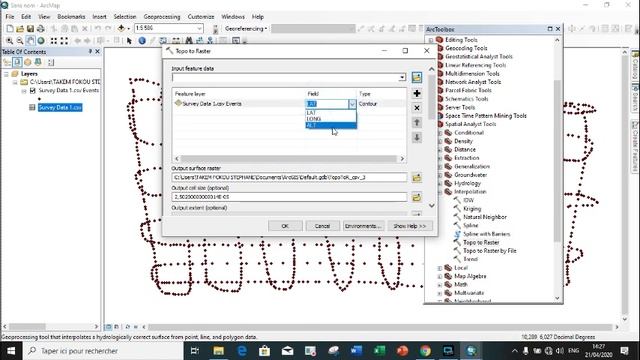Screen dimensions: 640x360
Task: Click the Add Data icon
Action: coord(121,28)
